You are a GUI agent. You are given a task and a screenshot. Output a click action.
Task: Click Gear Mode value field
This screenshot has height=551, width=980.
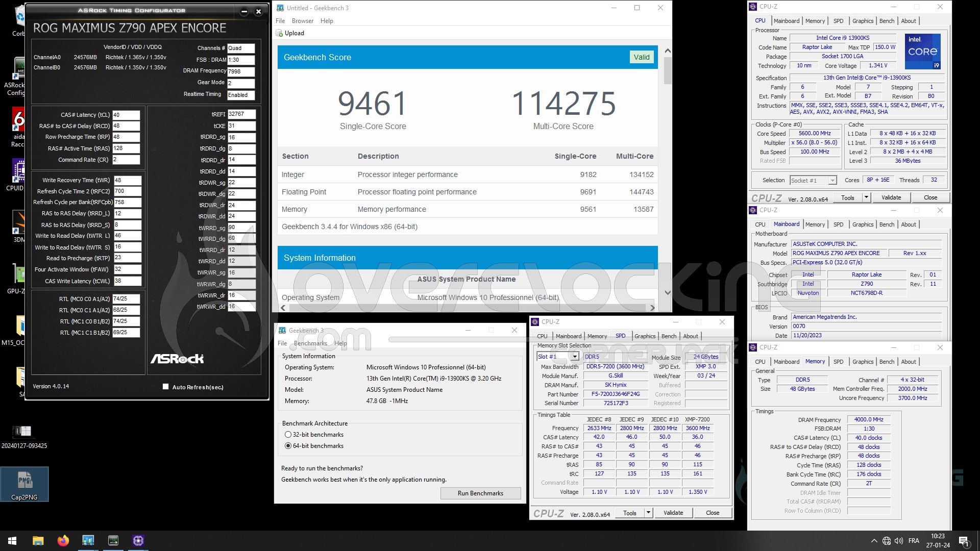(241, 83)
